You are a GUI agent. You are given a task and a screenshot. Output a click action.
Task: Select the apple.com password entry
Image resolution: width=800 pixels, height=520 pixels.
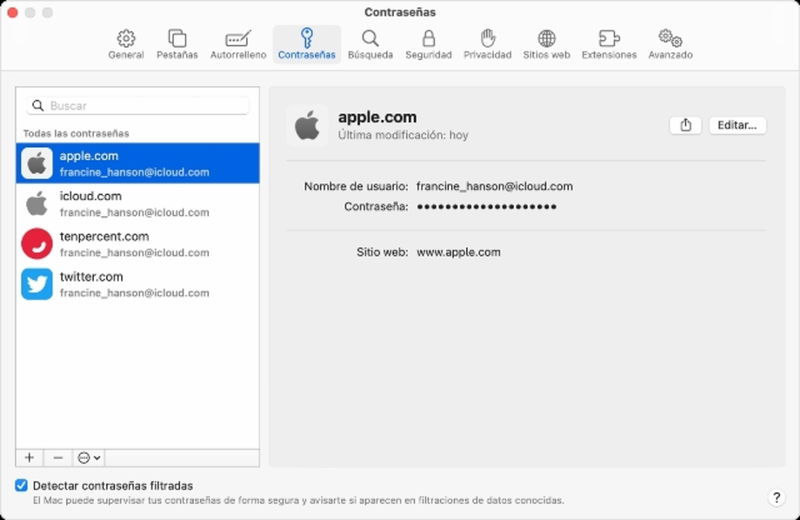click(138, 163)
